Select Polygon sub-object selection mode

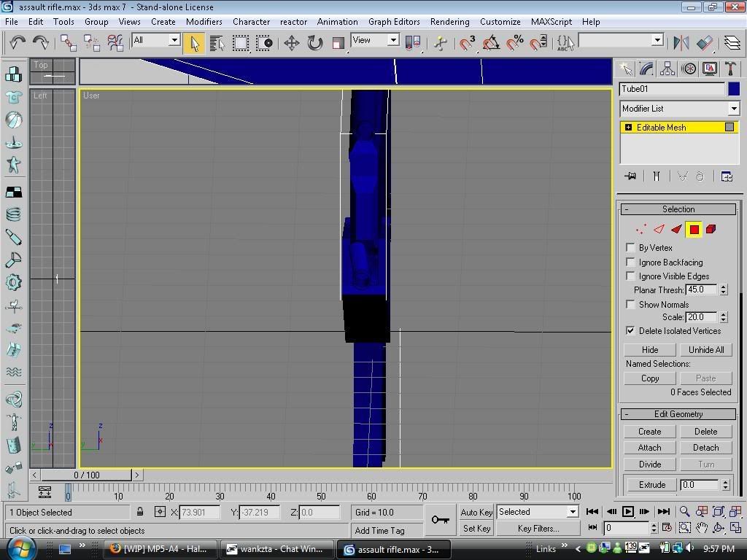coord(694,230)
